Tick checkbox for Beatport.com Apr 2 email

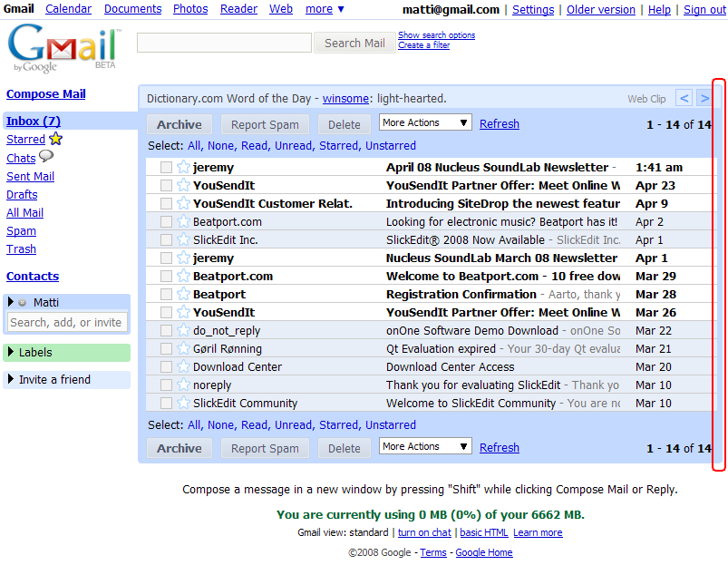[166, 221]
